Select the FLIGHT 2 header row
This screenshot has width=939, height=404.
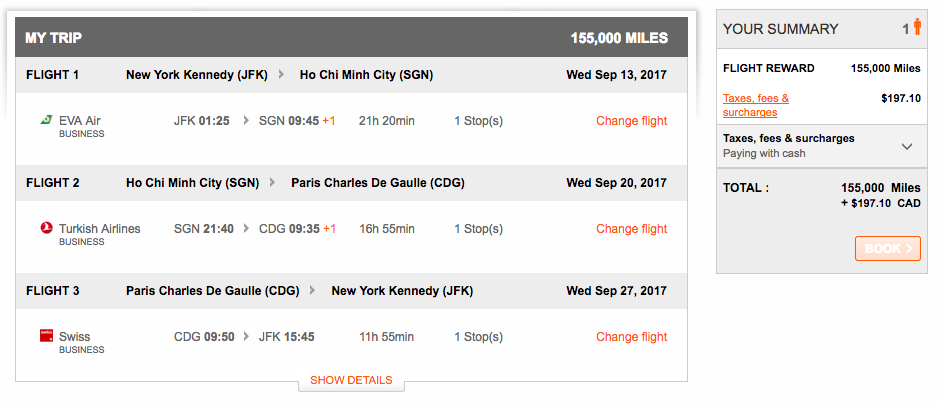pyautogui.click(x=352, y=183)
